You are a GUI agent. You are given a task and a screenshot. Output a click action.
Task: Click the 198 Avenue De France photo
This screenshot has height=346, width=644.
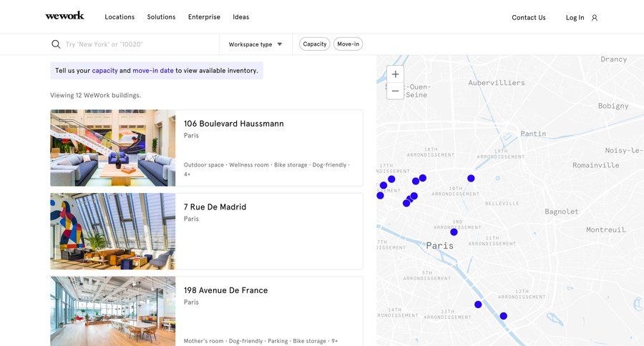(113, 311)
